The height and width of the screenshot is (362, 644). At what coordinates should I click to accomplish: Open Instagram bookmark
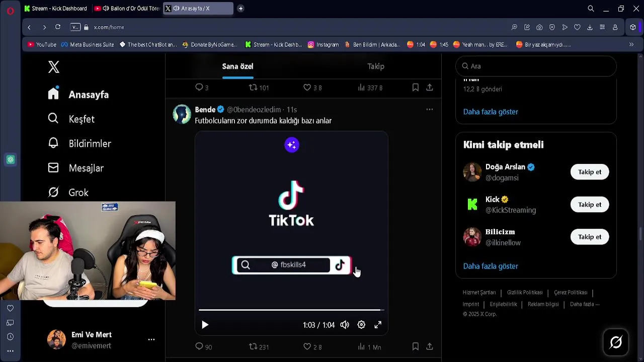tap(323, 45)
